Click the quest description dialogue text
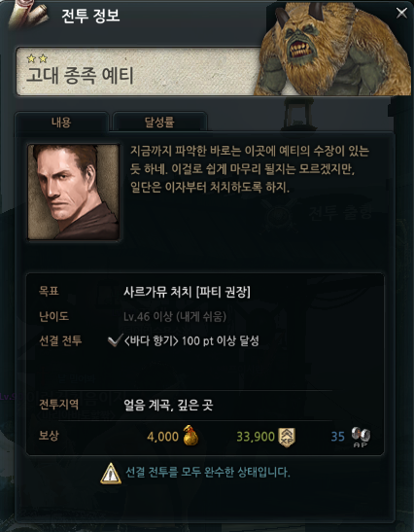This screenshot has height=532, width=414. tap(250, 169)
